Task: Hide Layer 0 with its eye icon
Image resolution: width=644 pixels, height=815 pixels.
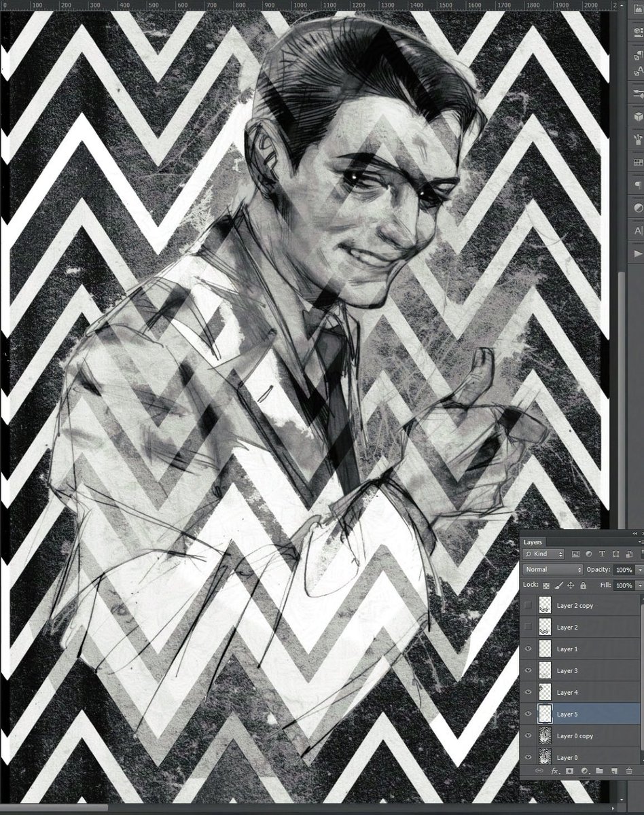Action: [529, 757]
